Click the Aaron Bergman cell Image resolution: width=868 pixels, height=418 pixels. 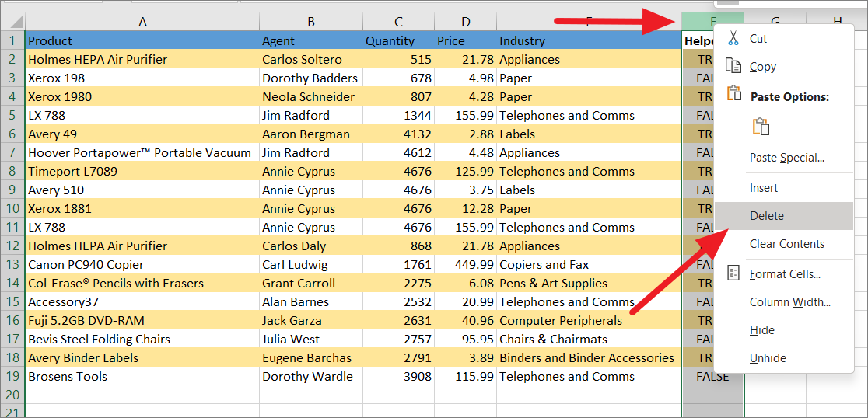click(311, 134)
